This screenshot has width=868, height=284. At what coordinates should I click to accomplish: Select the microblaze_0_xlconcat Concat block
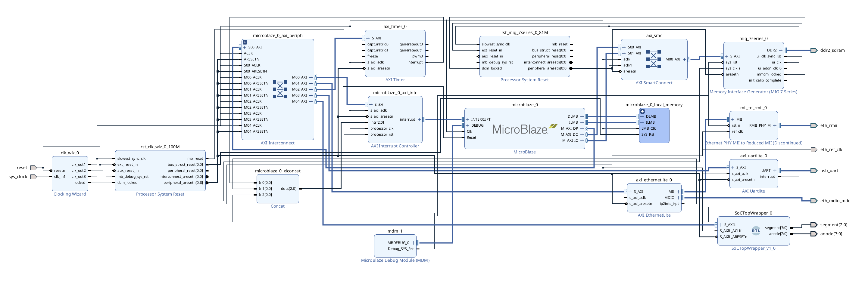point(278,189)
